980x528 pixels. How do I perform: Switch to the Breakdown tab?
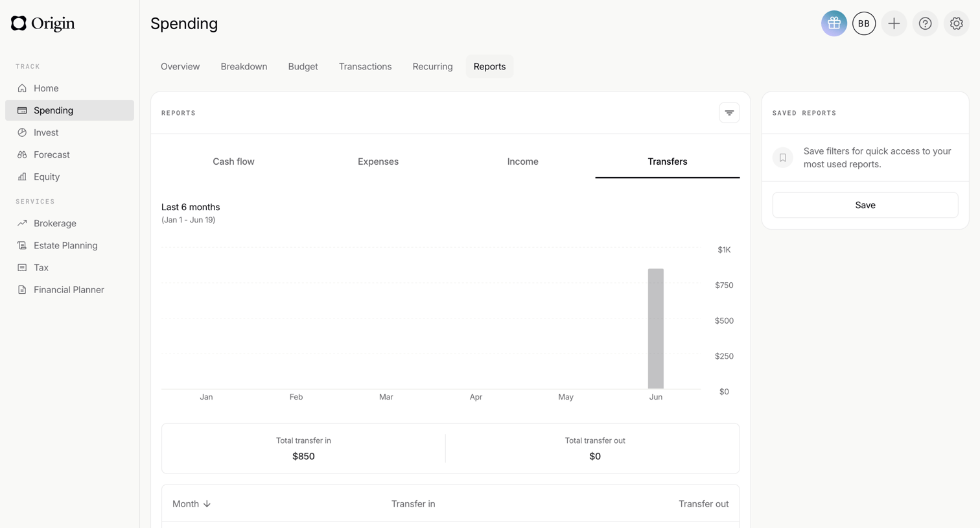pos(244,66)
